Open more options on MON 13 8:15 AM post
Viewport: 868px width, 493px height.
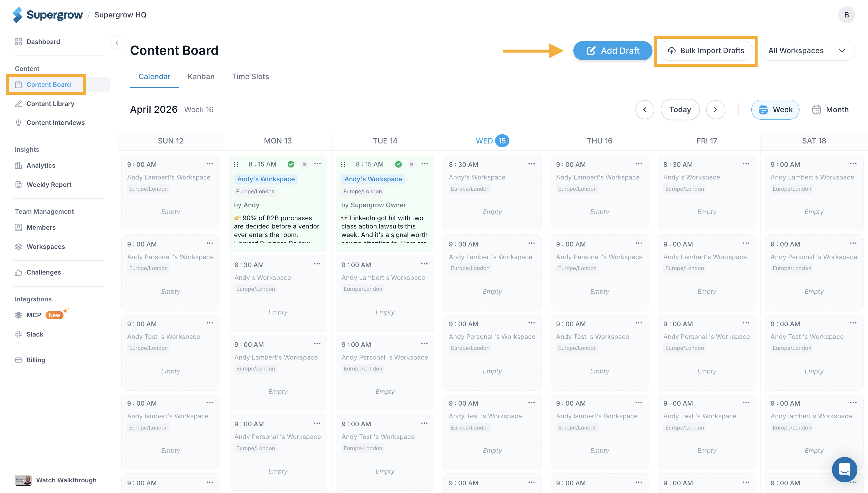[317, 164]
